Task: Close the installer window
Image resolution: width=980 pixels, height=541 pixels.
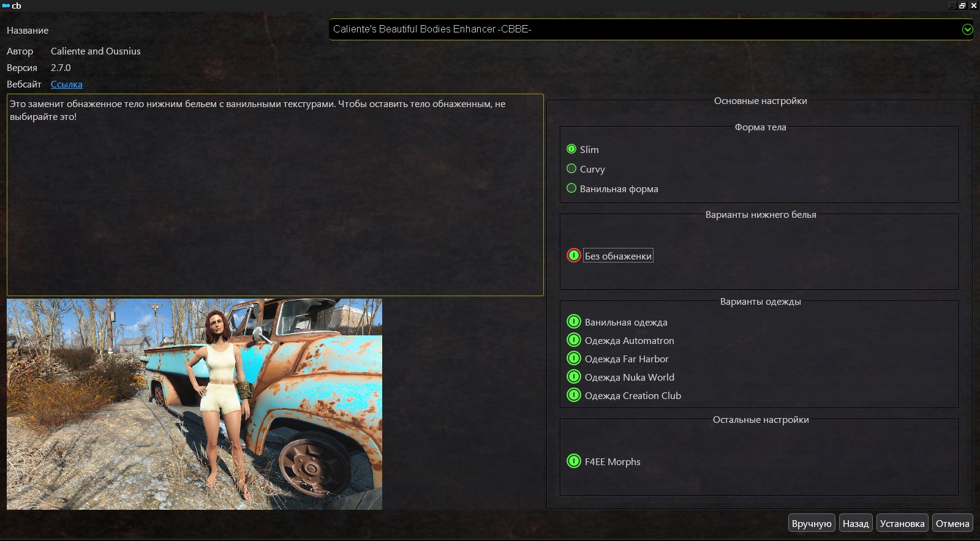Action: [x=974, y=6]
